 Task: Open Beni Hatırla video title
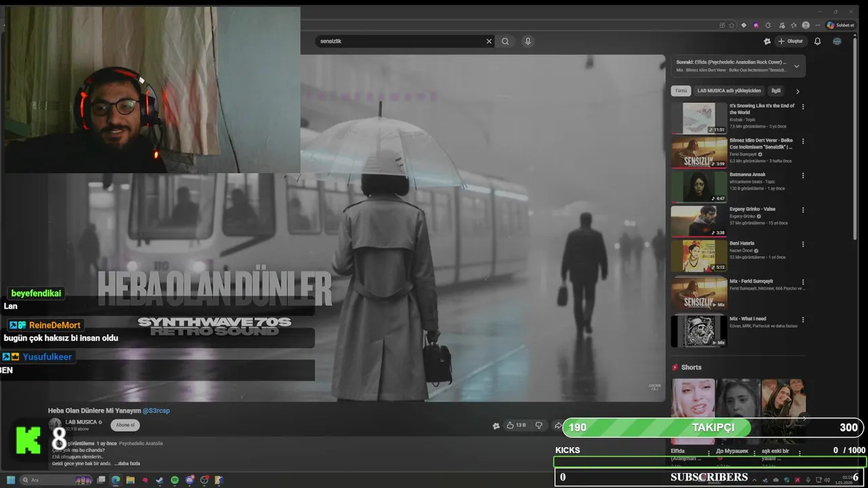(x=742, y=243)
